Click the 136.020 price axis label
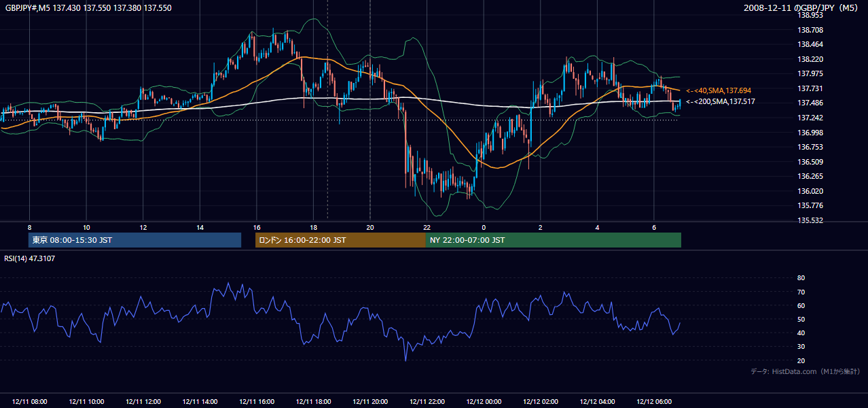Image resolution: width=868 pixels, height=408 pixels. click(810, 191)
